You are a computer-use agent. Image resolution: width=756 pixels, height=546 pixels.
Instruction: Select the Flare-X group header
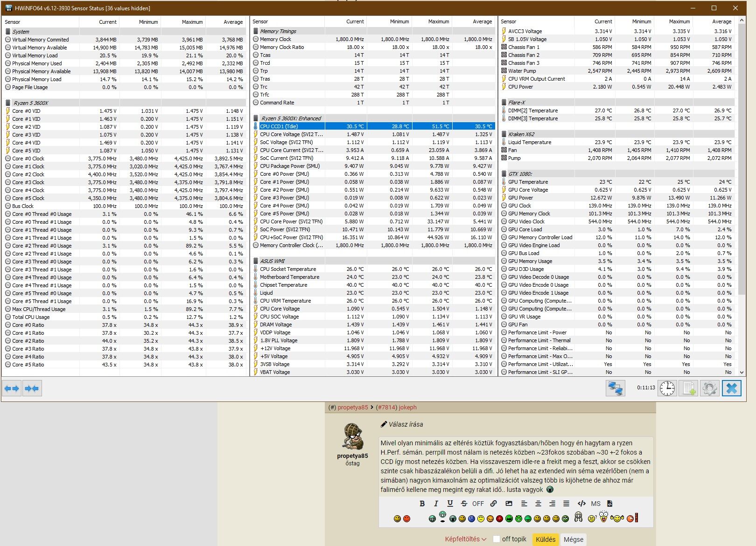(x=617, y=103)
